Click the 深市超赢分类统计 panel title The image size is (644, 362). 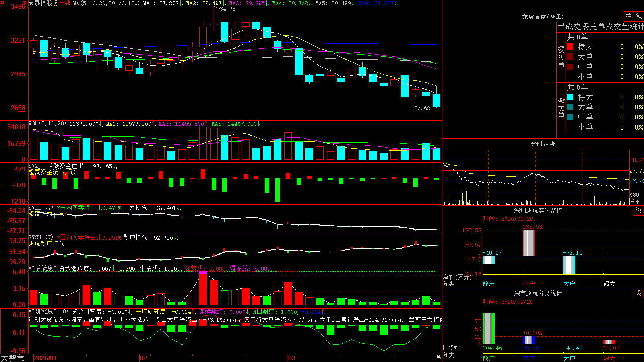click(538, 293)
